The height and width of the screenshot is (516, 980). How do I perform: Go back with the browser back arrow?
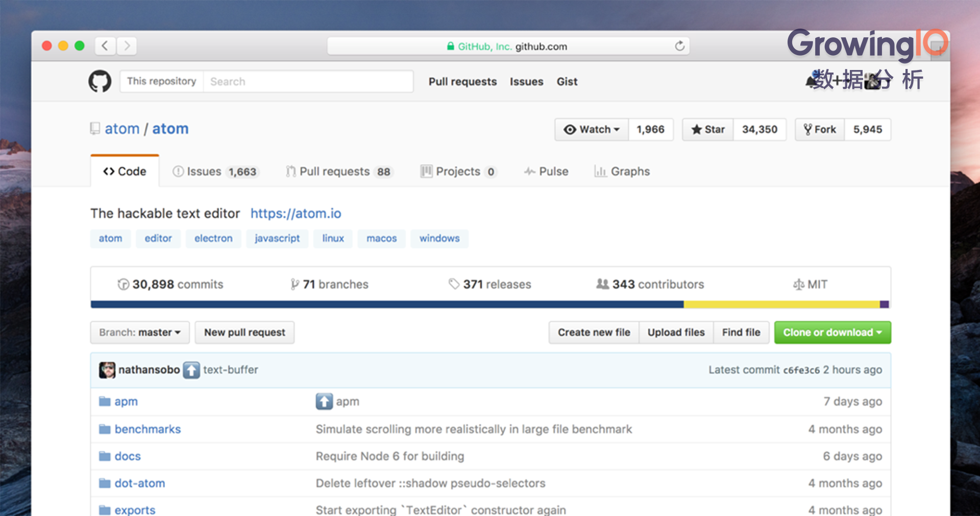(105, 46)
